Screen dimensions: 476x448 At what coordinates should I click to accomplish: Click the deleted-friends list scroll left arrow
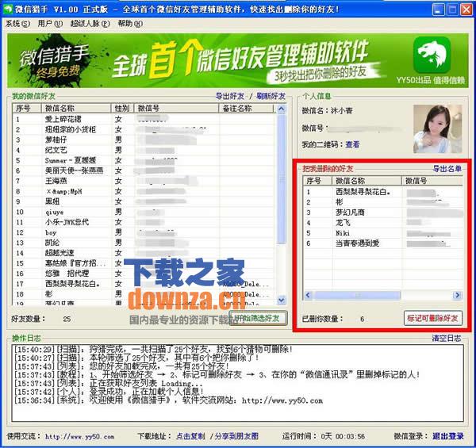click(308, 295)
